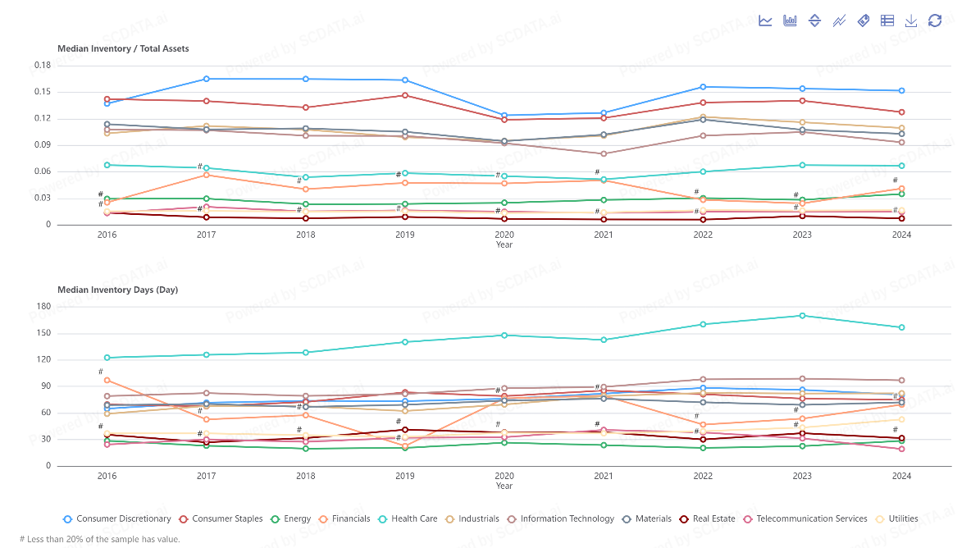Click Health Care 2023 point on Inventory Days
Screen dimensions: 980x548
(802, 316)
